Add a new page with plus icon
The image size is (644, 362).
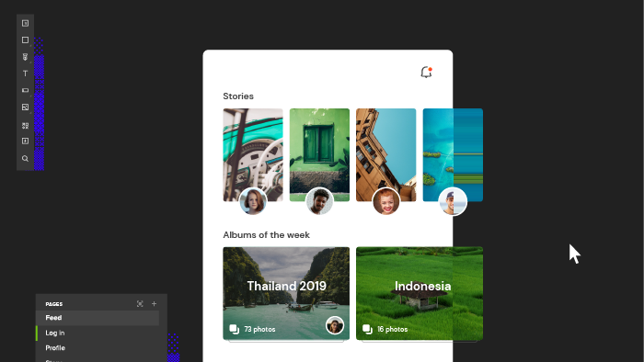[154, 304]
